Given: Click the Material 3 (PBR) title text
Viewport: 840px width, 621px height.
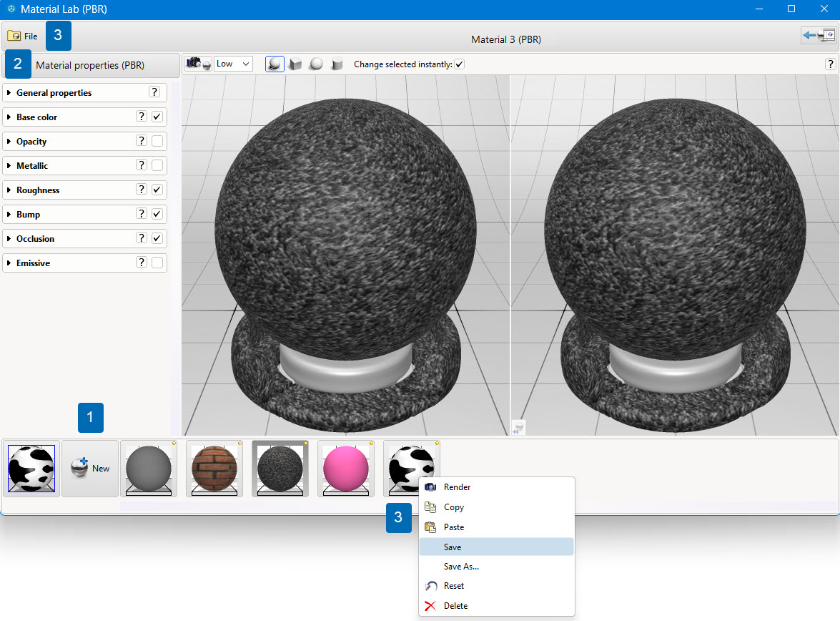Looking at the screenshot, I should [505, 39].
